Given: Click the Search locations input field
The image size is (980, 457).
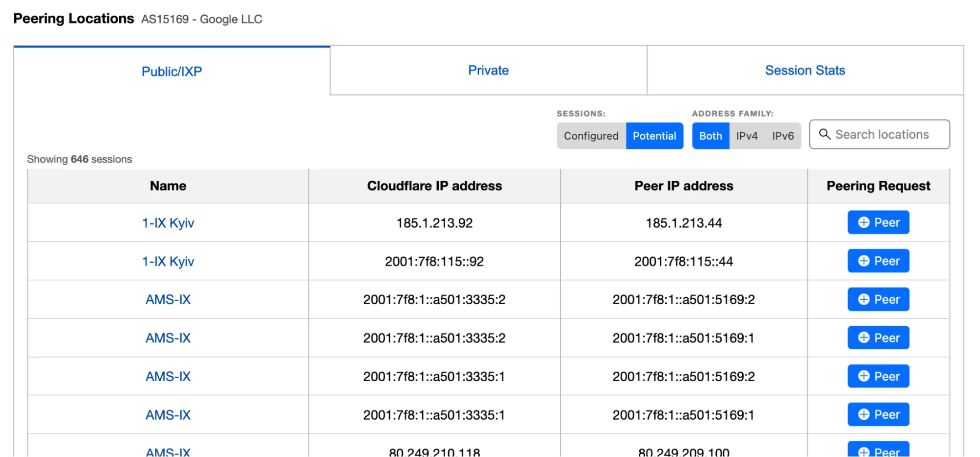Looking at the screenshot, I should (x=882, y=134).
